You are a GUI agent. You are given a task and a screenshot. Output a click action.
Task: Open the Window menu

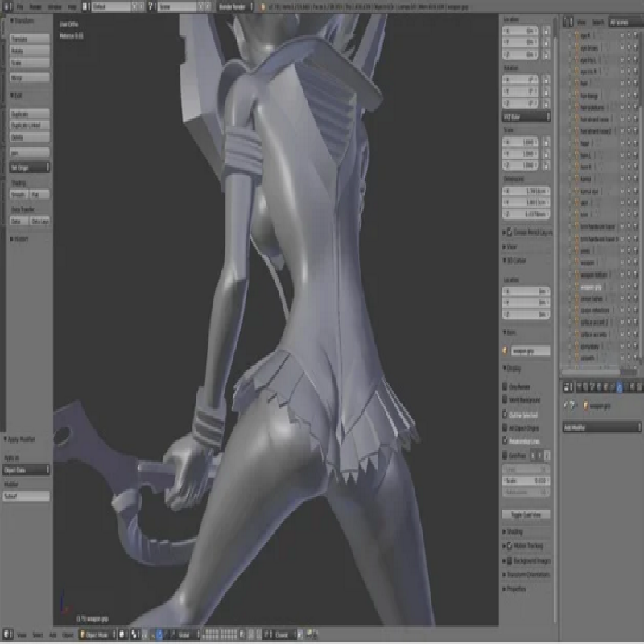click(55, 7)
